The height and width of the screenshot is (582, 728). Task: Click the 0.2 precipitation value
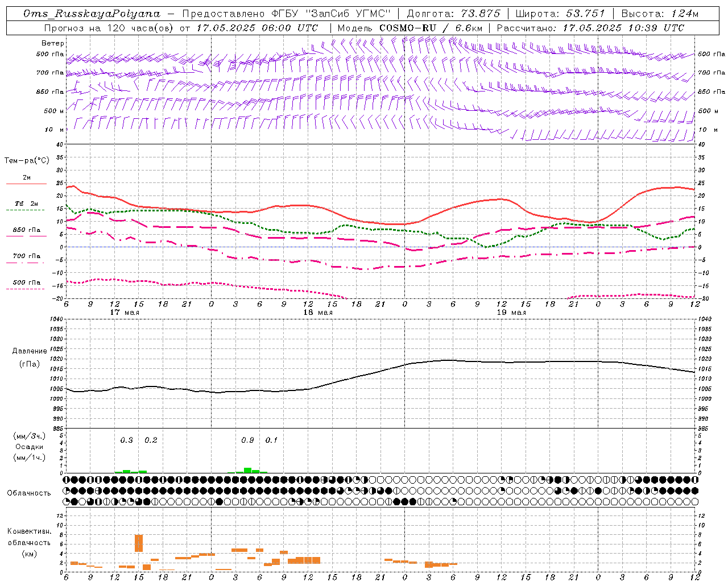151,440
